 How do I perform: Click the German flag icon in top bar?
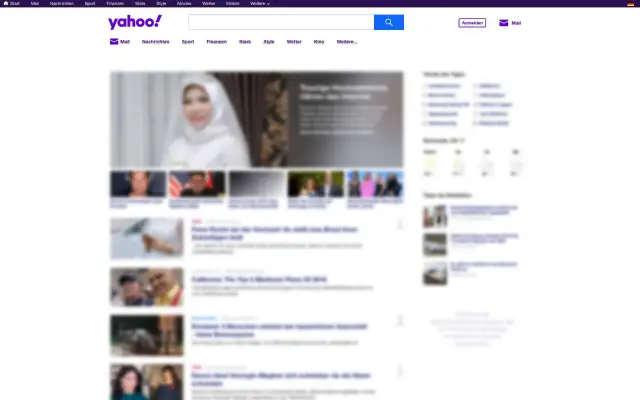pos(630,4)
